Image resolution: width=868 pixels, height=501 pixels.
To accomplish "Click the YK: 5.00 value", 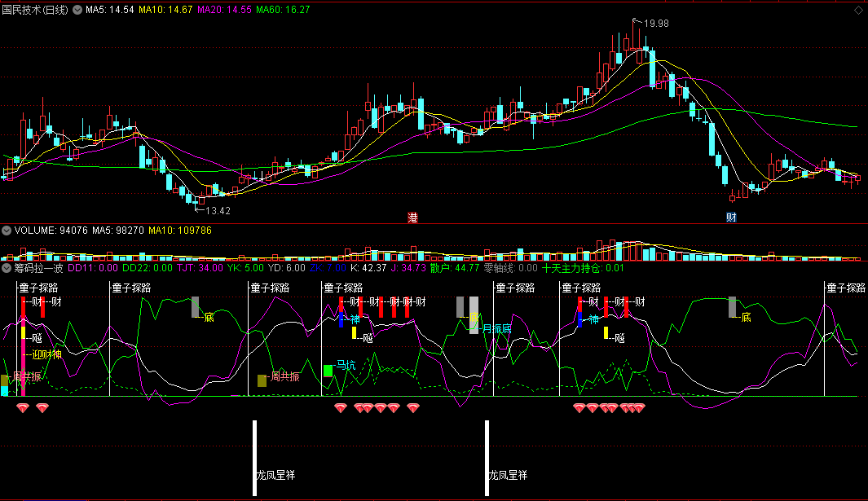I will (246, 269).
